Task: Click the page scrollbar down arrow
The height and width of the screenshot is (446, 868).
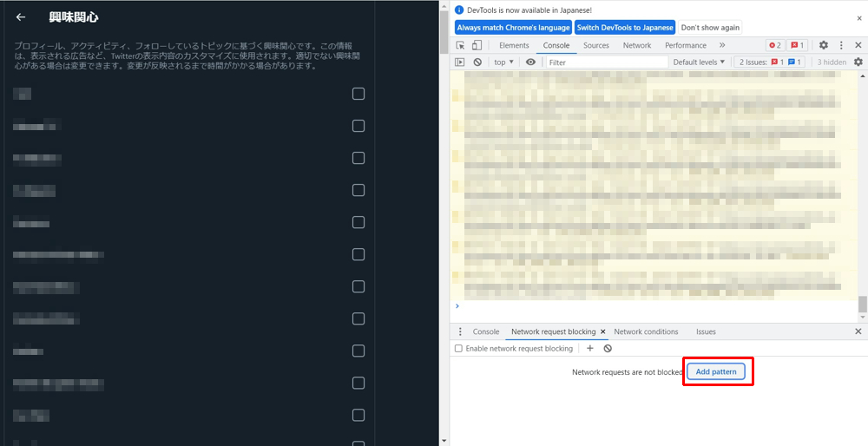Action: (x=444, y=441)
